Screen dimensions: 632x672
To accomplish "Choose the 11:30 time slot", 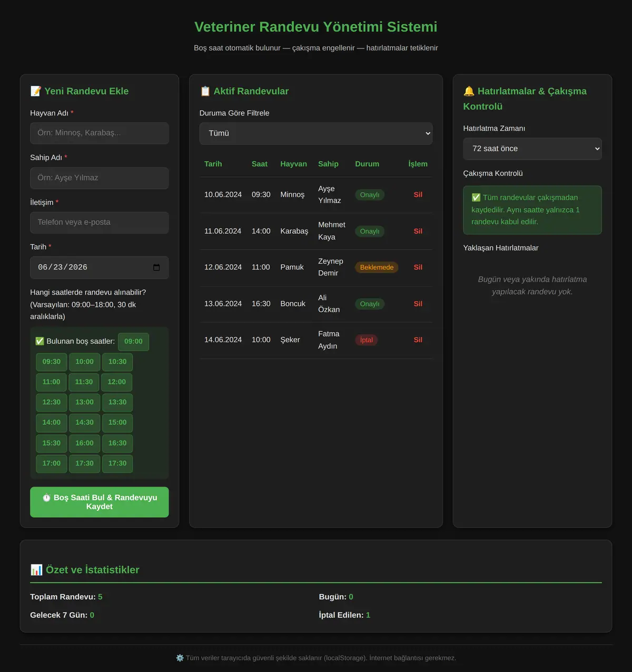I will click(84, 382).
